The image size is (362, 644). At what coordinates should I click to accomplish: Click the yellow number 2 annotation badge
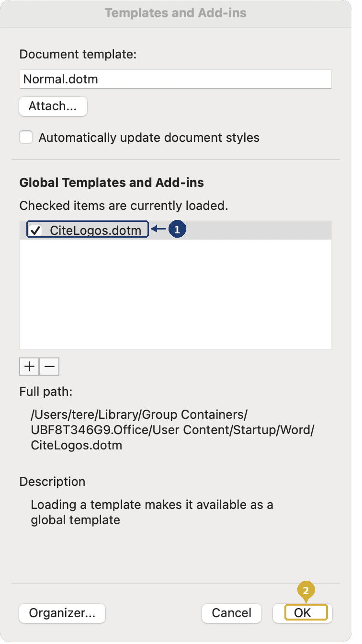[306, 589]
